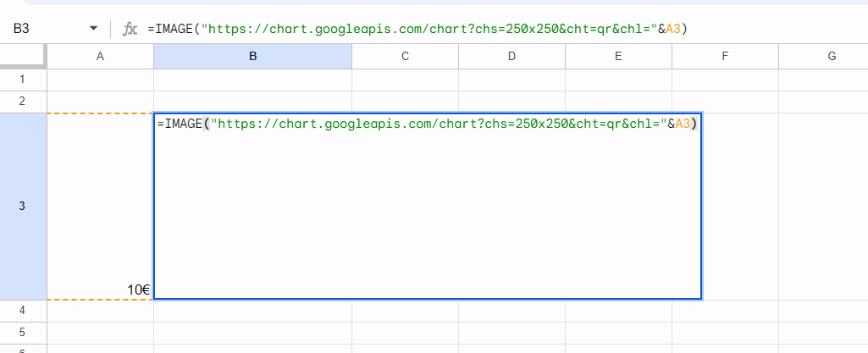This screenshot has width=868, height=353.
Task: Select row 2 header
Action: 23,102
